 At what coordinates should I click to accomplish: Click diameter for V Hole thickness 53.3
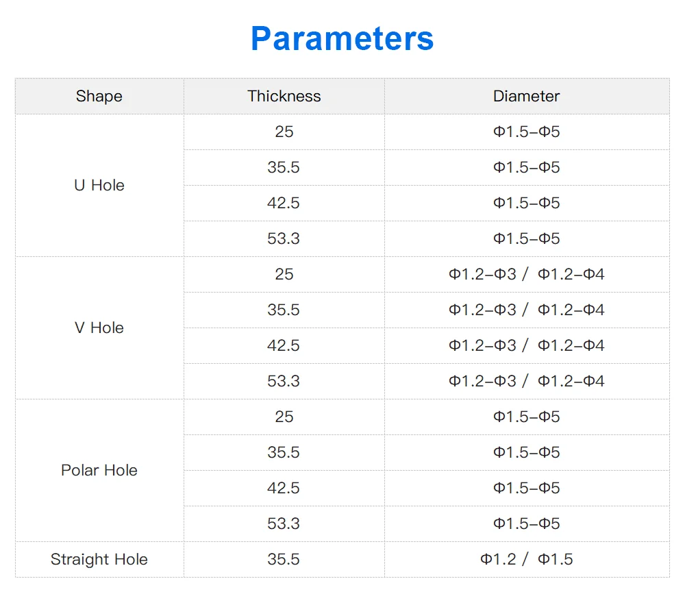tap(526, 381)
